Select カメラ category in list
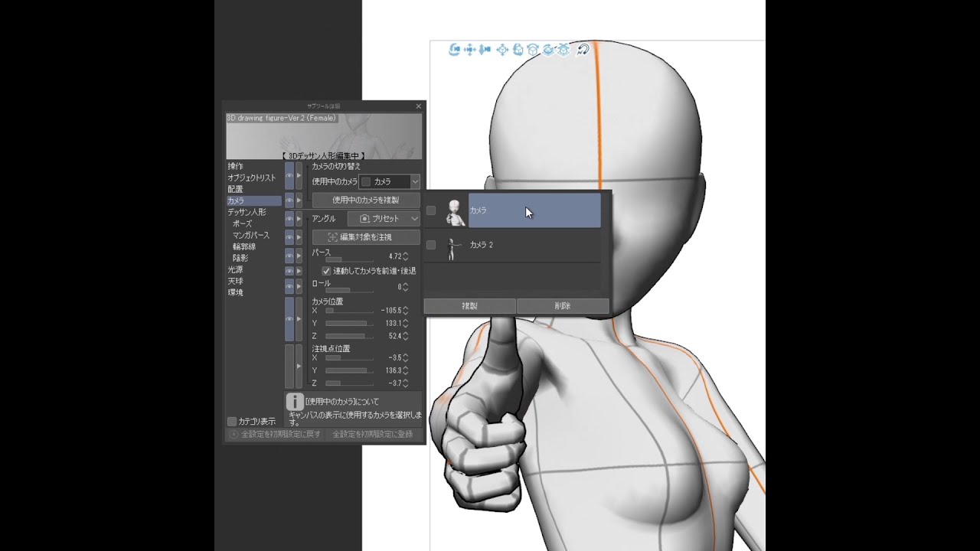This screenshot has height=551, width=980. (x=253, y=201)
